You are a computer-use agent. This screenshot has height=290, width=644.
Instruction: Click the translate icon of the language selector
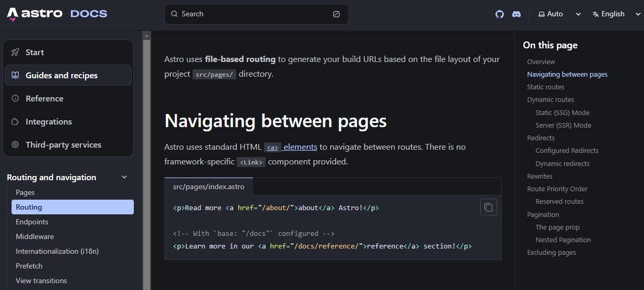pos(596,14)
